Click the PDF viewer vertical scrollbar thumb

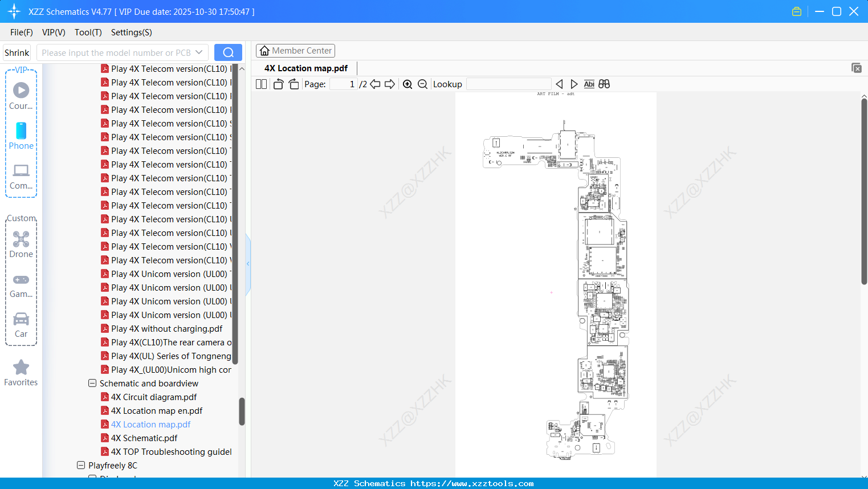[864, 191]
